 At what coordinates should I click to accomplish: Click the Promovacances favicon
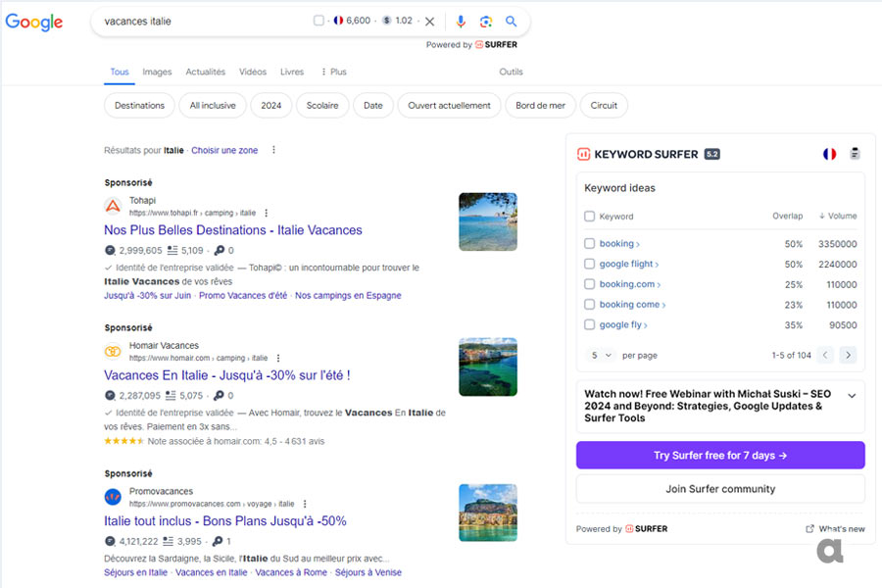[113, 497]
